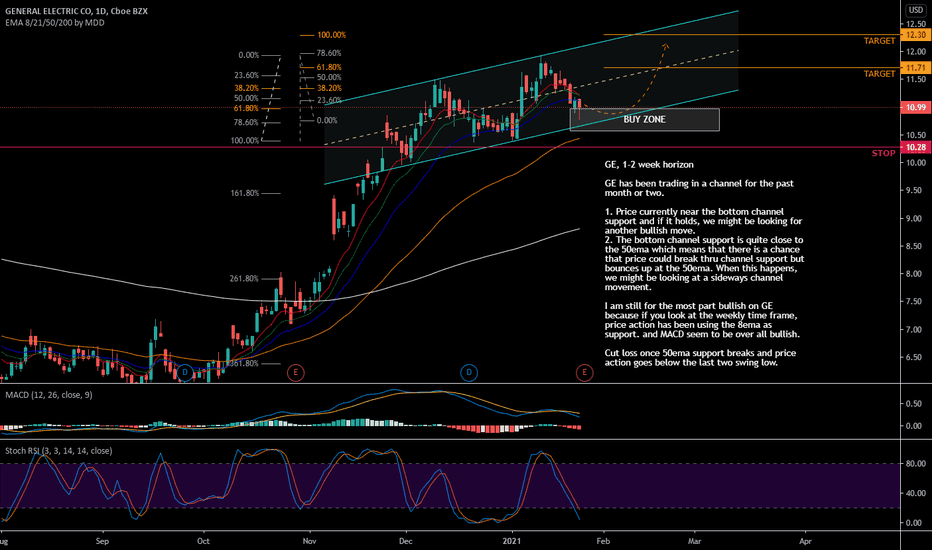Click the 80.00 level on the Stoch RSI axis
The height and width of the screenshot is (550, 932).
click(916, 463)
